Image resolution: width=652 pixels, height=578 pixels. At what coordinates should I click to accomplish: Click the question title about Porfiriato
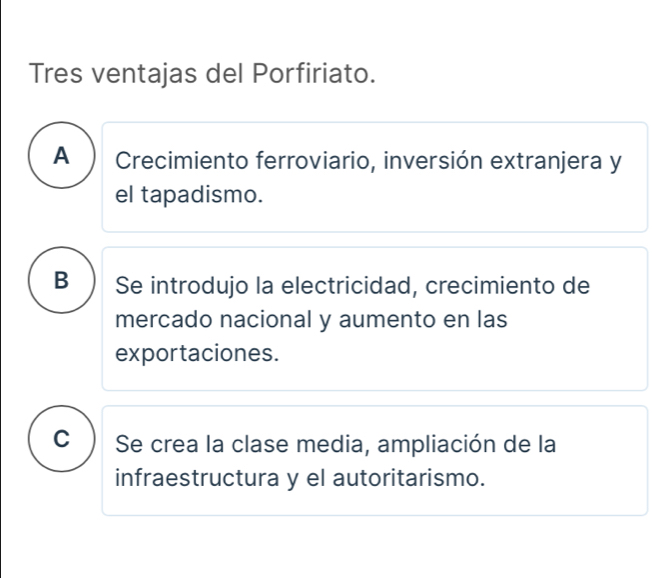pos(204,74)
